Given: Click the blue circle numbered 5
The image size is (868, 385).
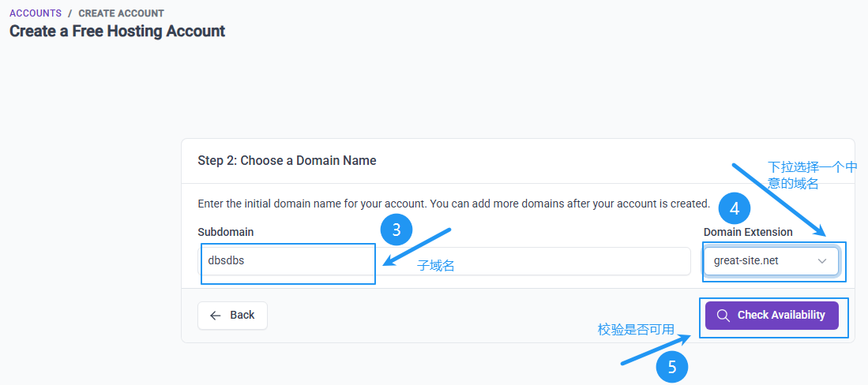Looking at the screenshot, I should pyautogui.click(x=672, y=368).
